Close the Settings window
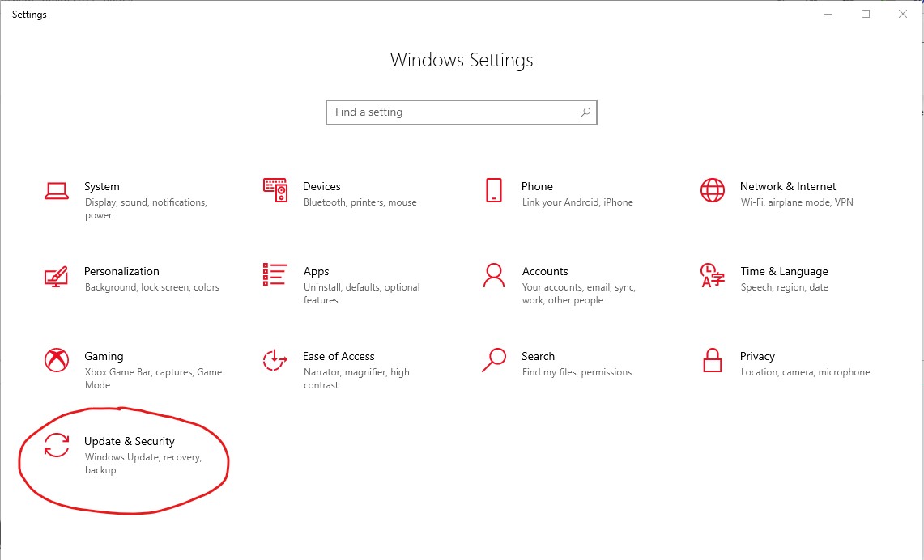The width and height of the screenshot is (924, 560). 903,14
